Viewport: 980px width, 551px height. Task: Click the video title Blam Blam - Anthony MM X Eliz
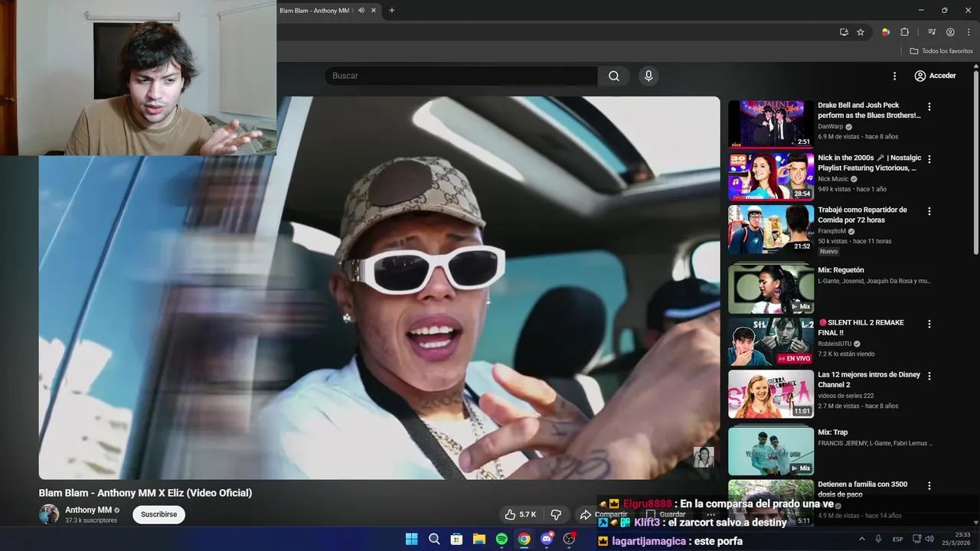click(x=145, y=493)
